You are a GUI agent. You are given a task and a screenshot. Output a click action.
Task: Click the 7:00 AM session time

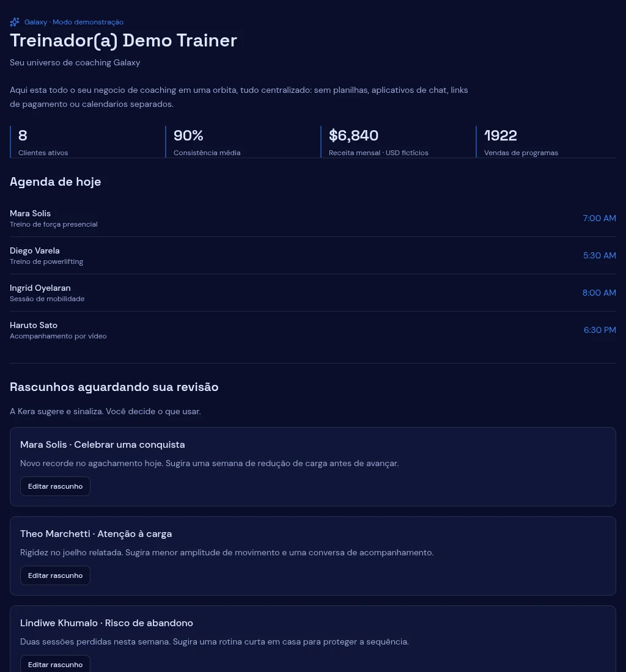point(600,218)
